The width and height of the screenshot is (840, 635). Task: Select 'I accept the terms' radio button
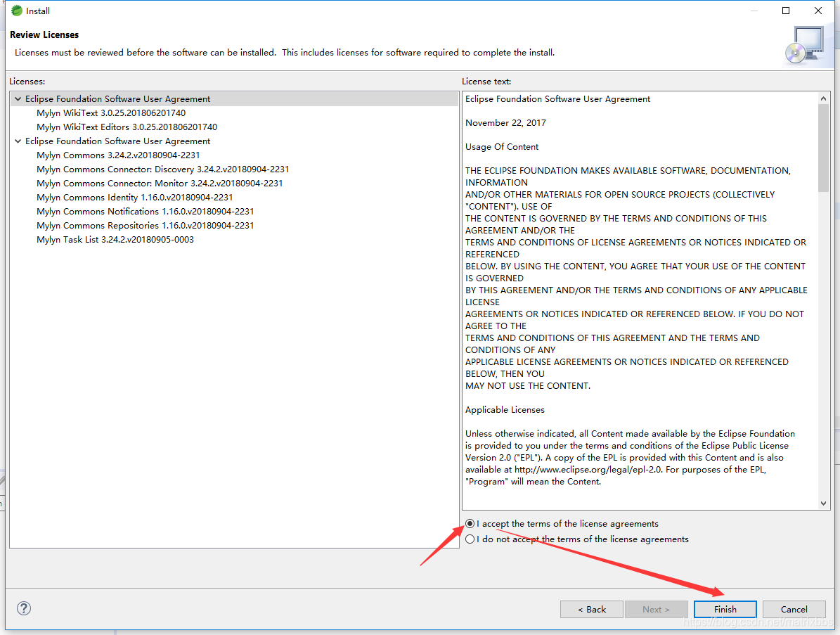[470, 523]
